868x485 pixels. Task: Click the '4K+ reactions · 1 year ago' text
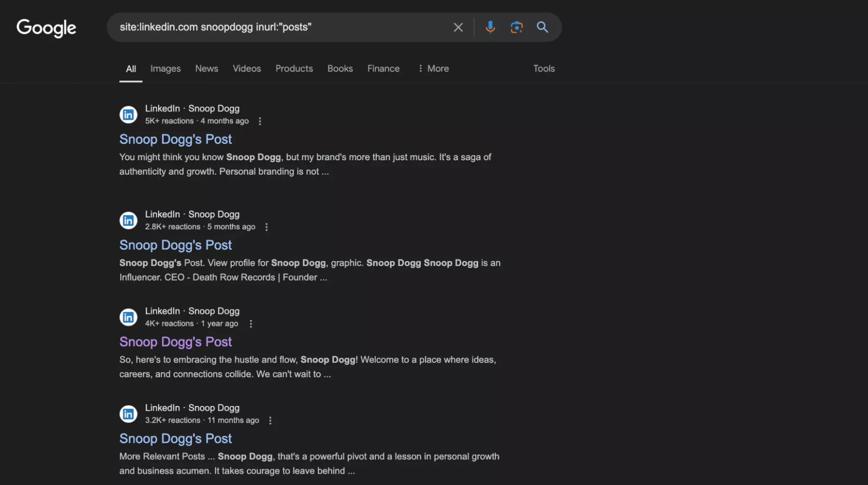coord(191,324)
